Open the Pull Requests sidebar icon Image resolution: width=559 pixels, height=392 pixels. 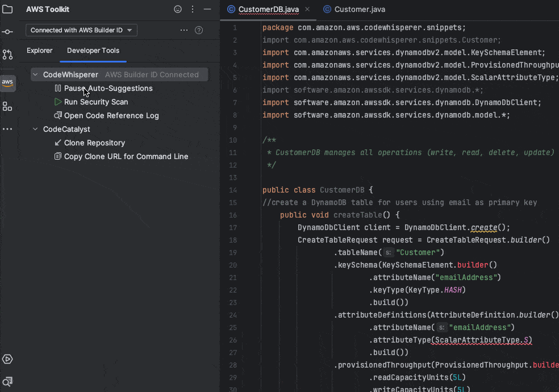tap(7, 55)
